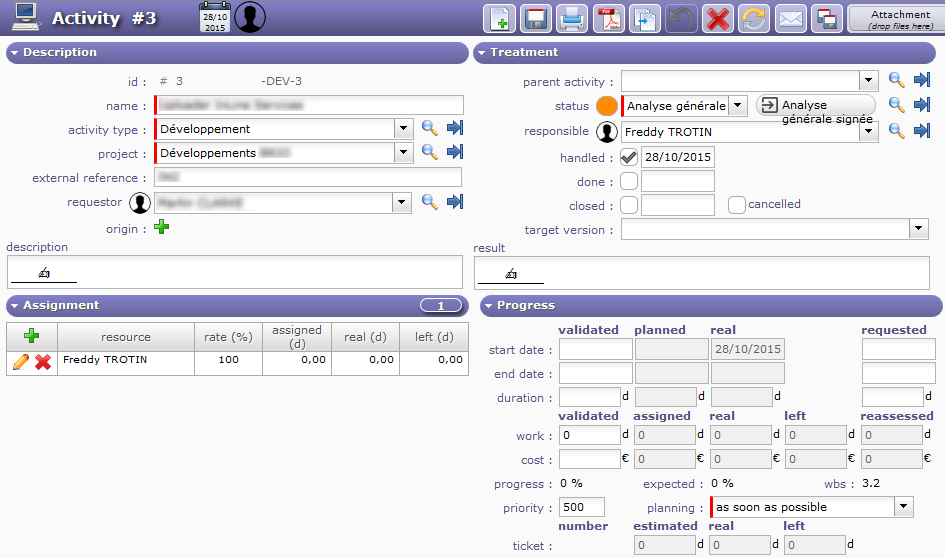This screenshot has height=558, width=945.
Task: Delete the activity with red X toolbar icon
Action: 717,19
